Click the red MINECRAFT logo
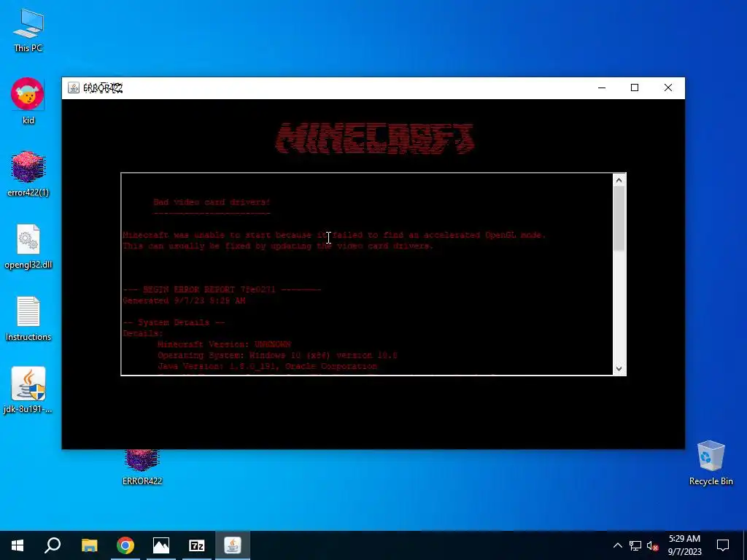The height and width of the screenshot is (560, 747). click(375, 139)
